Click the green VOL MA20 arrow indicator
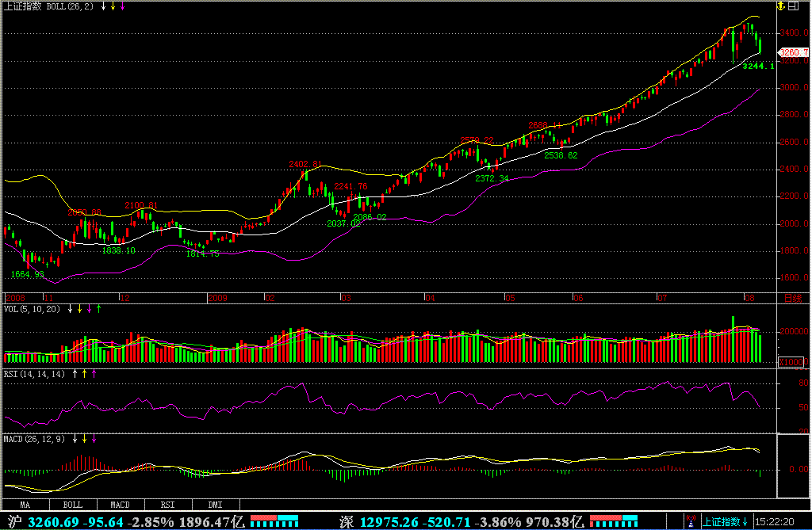The height and width of the screenshot is (530, 812). coord(98,309)
